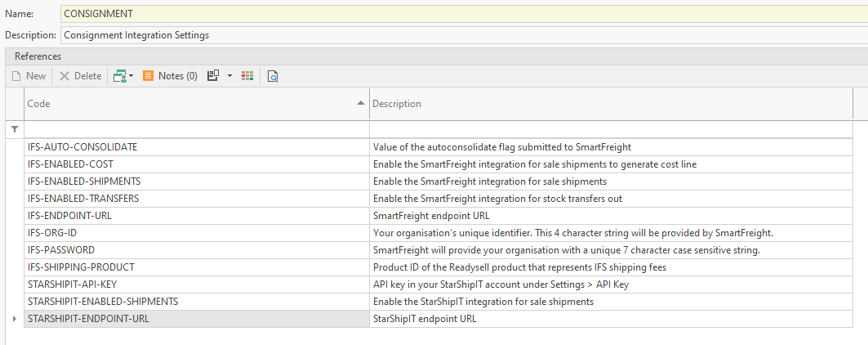Image resolution: width=868 pixels, height=345 pixels.
Task: Click the colored grid icon
Action: pos(247,76)
